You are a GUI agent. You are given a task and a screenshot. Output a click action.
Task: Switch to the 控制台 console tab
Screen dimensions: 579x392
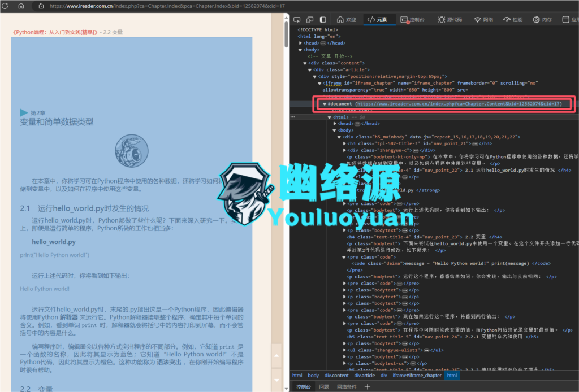tap(412, 20)
